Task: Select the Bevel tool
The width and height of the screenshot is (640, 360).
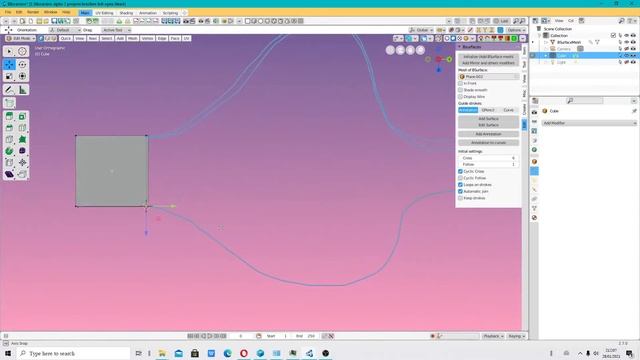Action: pyautogui.click(x=9, y=128)
